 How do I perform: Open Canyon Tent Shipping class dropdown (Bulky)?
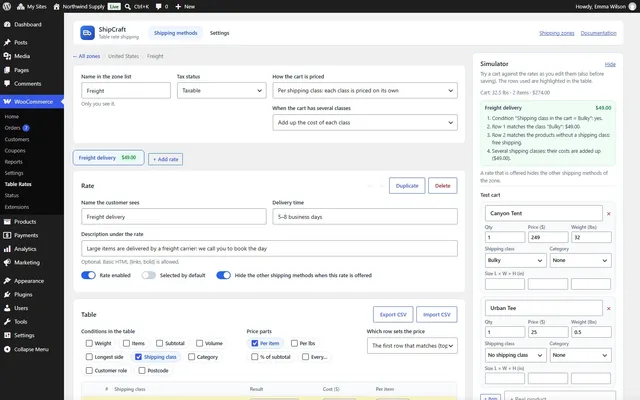pyautogui.click(x=515, y=260)
